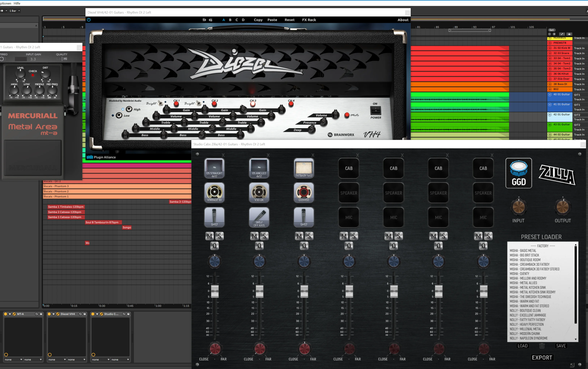Image resolution: width=588 pixels, height=369 pixels.
Task: Click the SAVE preset button
Action: [561, 346]
